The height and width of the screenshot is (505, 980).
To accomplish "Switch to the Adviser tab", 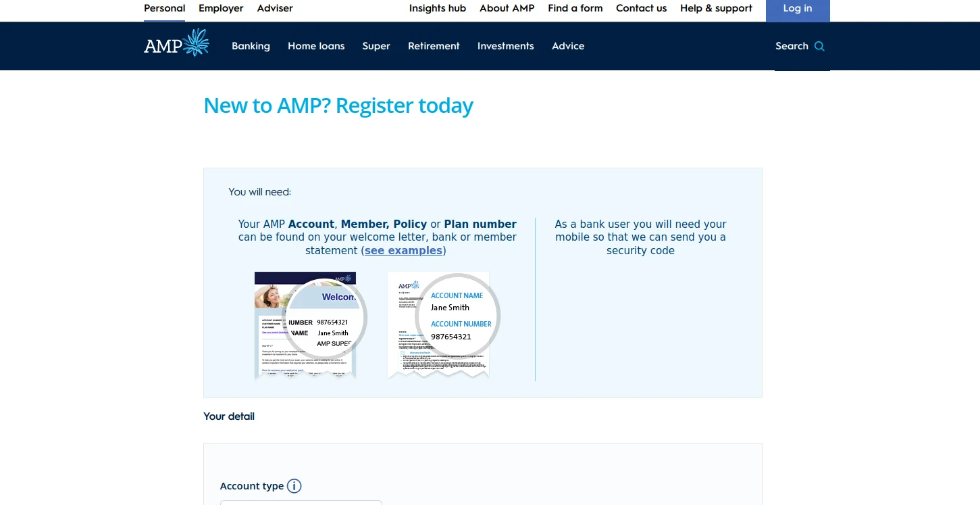I will coord(275,8).
